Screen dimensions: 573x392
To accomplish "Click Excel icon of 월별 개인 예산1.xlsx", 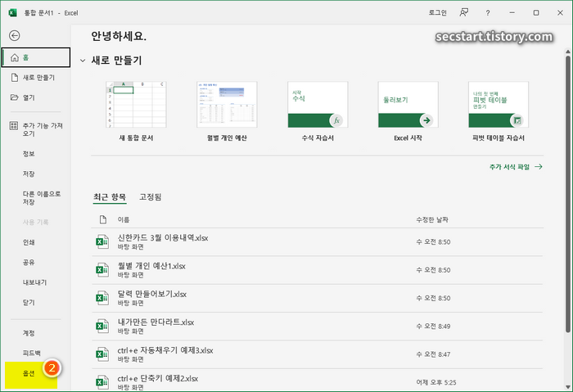I will pos(102,270).
